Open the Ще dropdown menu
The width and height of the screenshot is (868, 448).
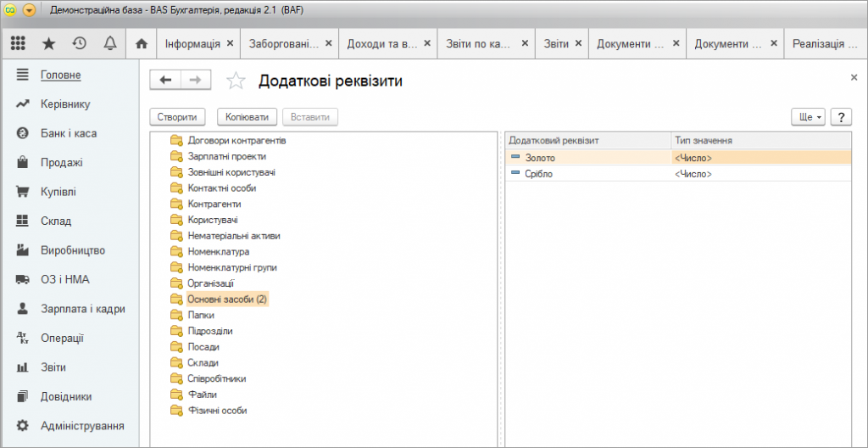pyautogui.click(x=809, y=117)
